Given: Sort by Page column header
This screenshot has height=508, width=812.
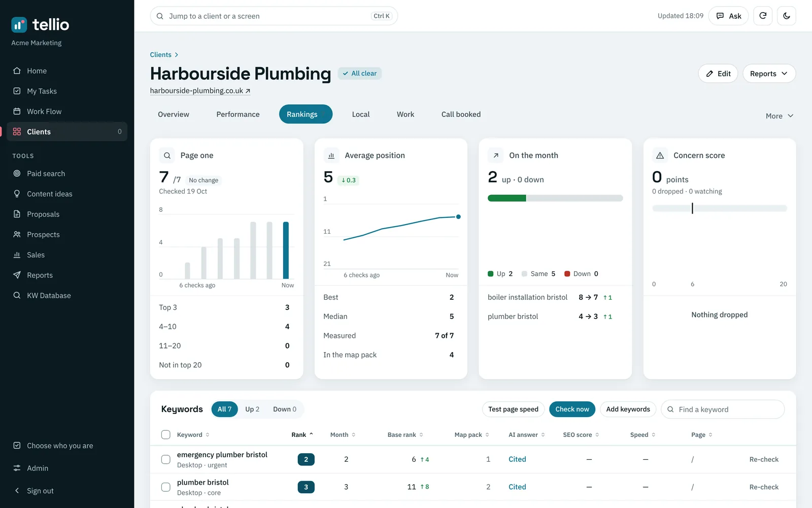Looking at the screenshot, I should [702, 435].
